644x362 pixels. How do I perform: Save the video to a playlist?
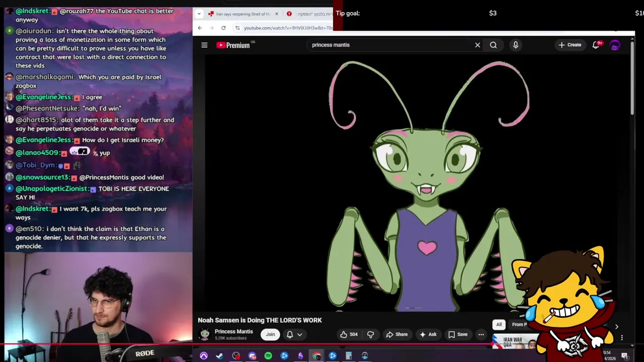point(457,334)
